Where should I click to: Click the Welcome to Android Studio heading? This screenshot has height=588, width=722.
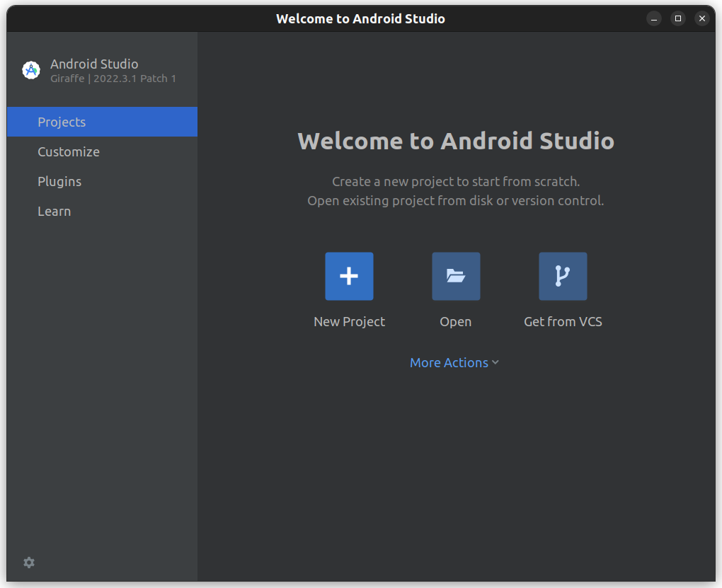pyautogui.click(x=456, y=141)
